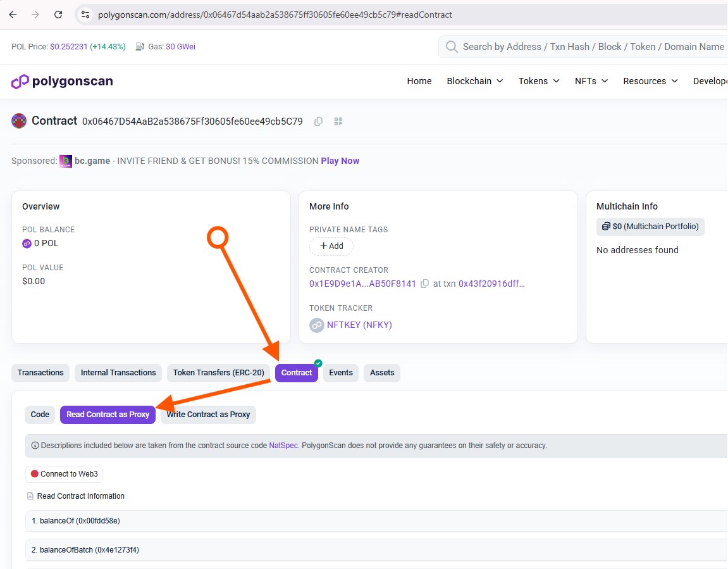Image resolution: width=728 pixels, height=569 pixels.
Task: Click the browser back arrow
Action: (13, 15)
